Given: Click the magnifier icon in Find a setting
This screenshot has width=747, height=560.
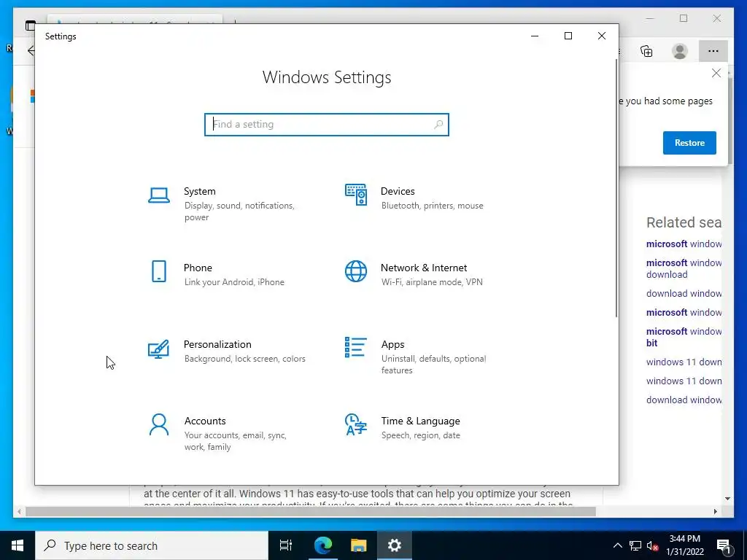Looking at the screenshot, I should 438,124.
